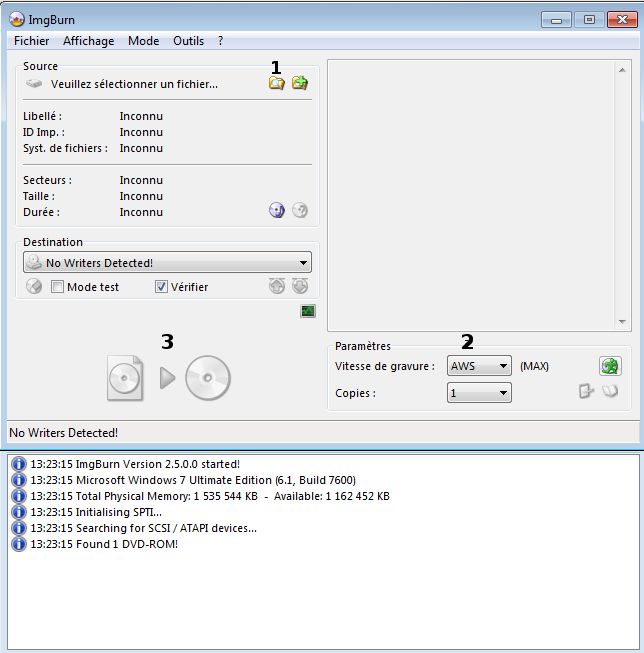Toggle the Mode test checkbox
This screenshot has width=644, height=653.
[x=57, y=287]
